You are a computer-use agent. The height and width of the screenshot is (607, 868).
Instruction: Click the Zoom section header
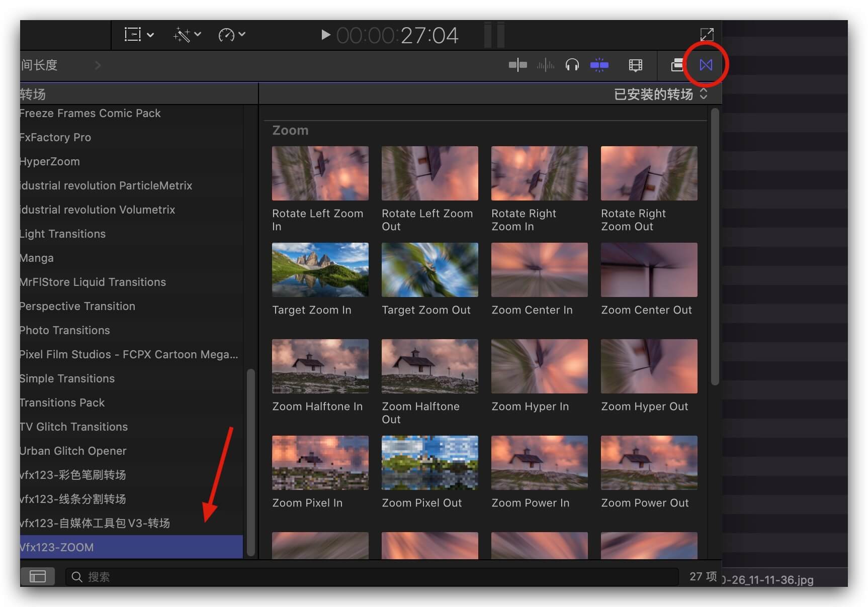click(x=290, y=130)
